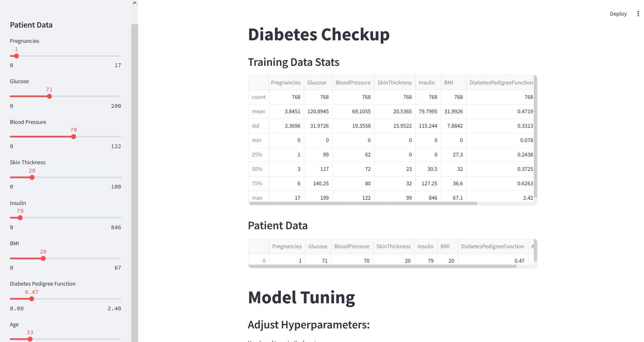Viewport: 644px width, 342px height.
Task: Click the Insulin slider handle at 79
Action: 20,218
